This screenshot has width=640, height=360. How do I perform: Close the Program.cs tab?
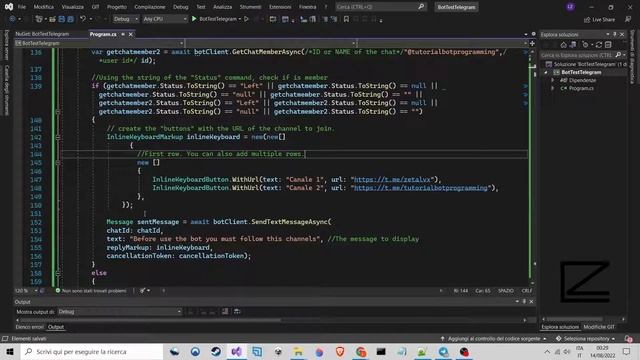[131, 34]
